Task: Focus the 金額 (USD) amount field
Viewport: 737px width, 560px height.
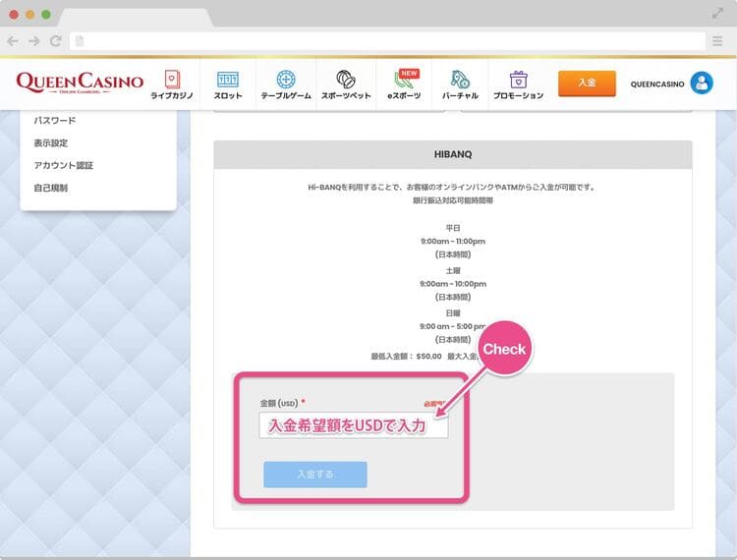Action: (354, 425)
